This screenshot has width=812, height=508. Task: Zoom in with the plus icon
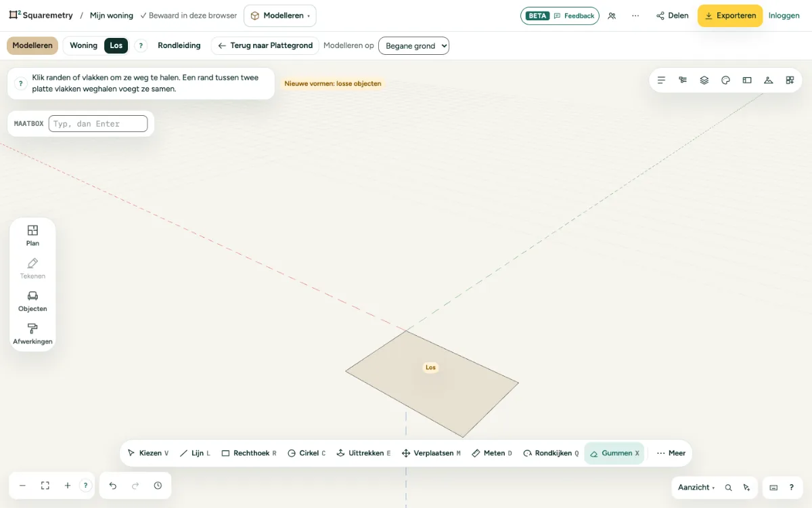[x=68, y=486]
